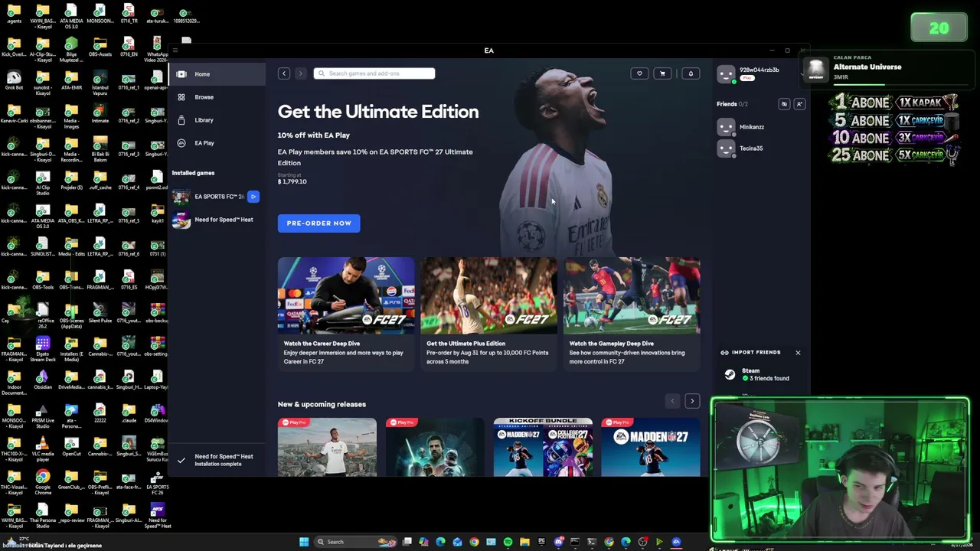
Task: Open Discord from the taskbar
Action: coord(558,542)
